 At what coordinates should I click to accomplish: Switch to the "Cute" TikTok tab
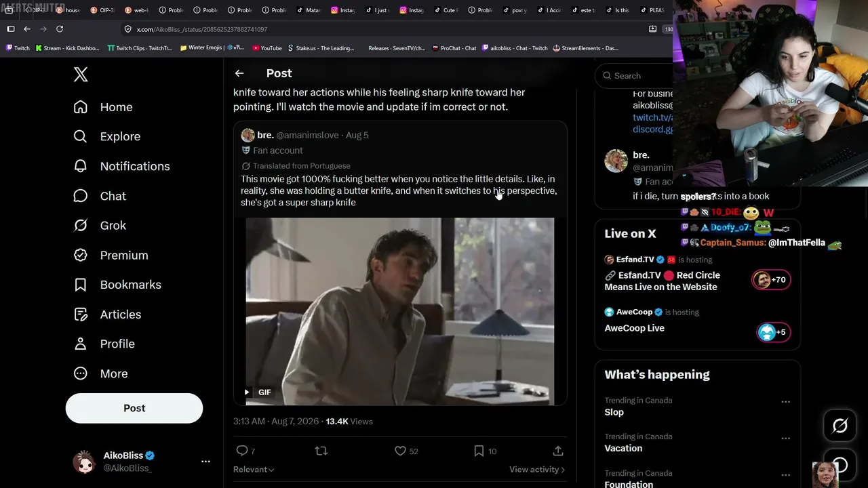pyautogui.click(x=446, y=10)
